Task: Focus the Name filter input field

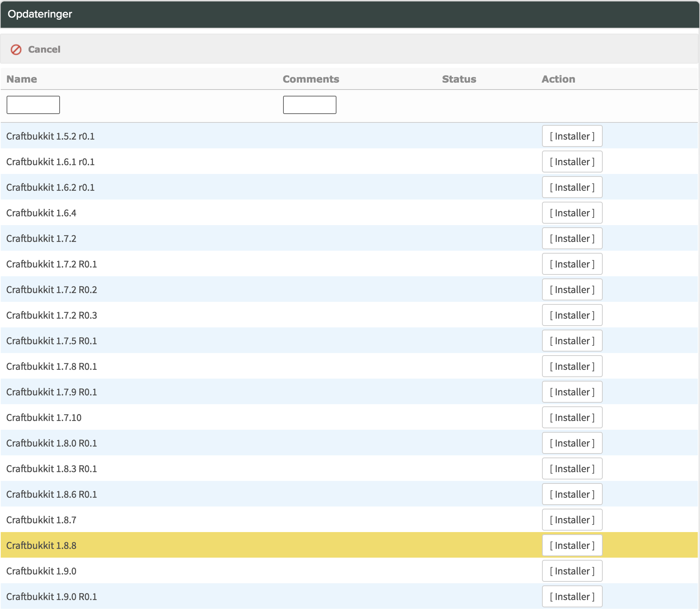Action: click(33, 105)
